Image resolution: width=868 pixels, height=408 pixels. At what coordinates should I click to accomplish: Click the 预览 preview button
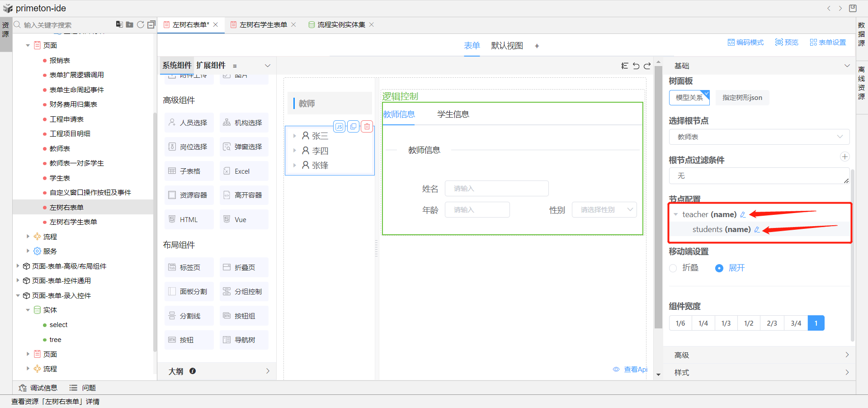coord(787,43)
